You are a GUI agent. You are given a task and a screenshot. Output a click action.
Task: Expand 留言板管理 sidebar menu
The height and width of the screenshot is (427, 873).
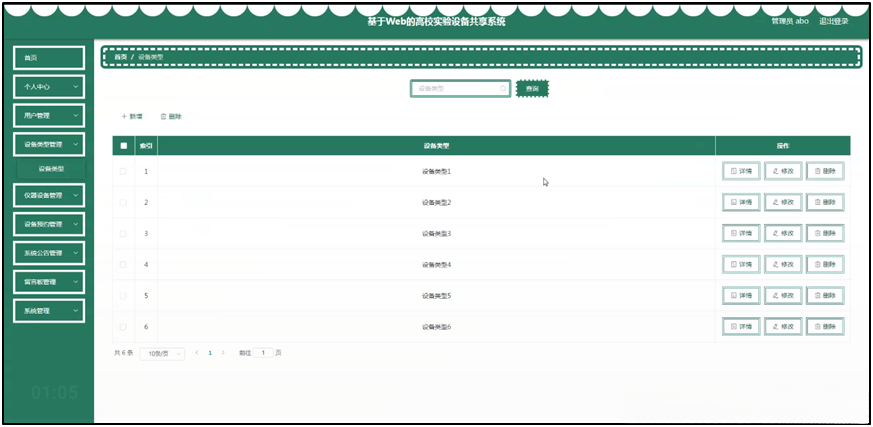tap(49, 282)
